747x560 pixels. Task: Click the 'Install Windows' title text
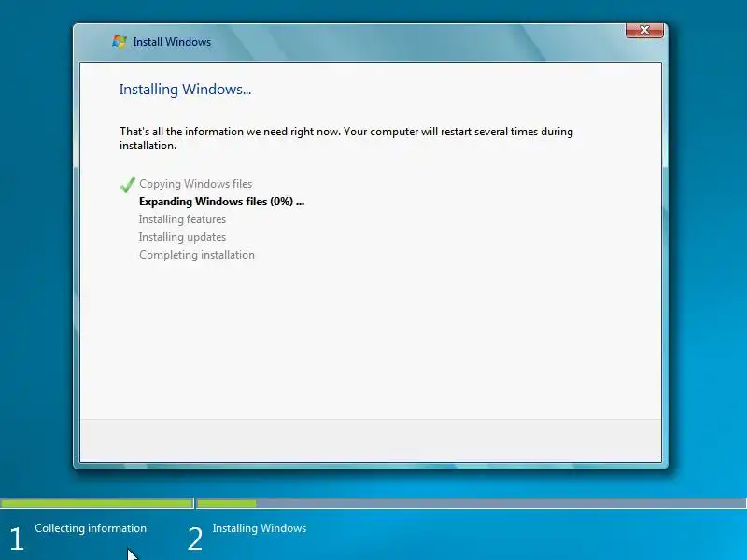[x=172, y=42]
